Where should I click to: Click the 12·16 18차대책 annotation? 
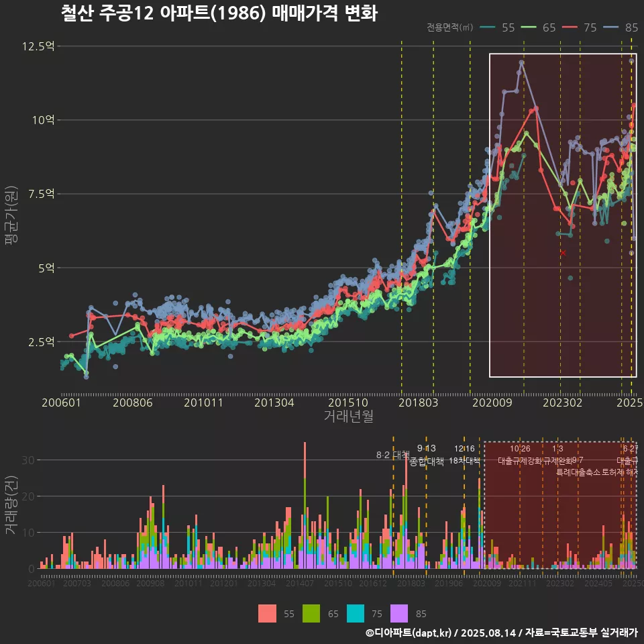[464, 455]
